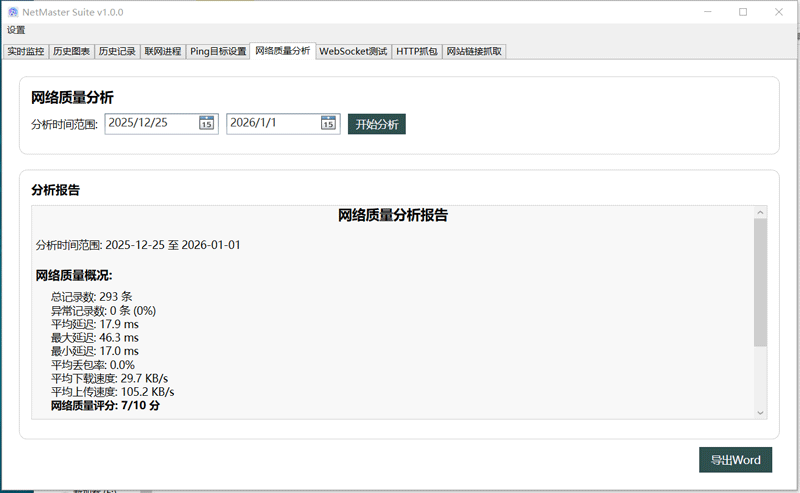Go to the 历史图表 tab
800x493 pixels.
pyautogui.click(x=71, y=51)
